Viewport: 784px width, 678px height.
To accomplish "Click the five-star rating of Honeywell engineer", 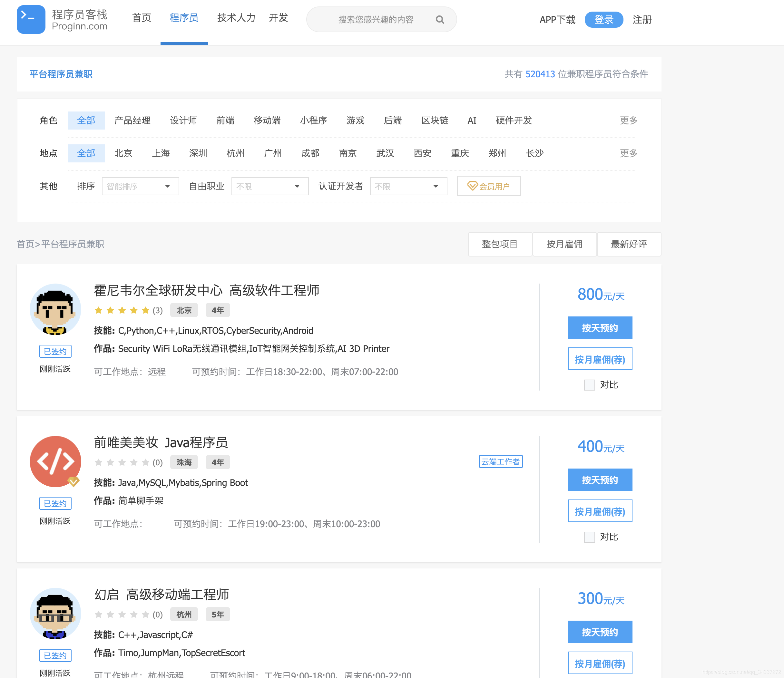I will pyautogui.click(x=122, y=310).
